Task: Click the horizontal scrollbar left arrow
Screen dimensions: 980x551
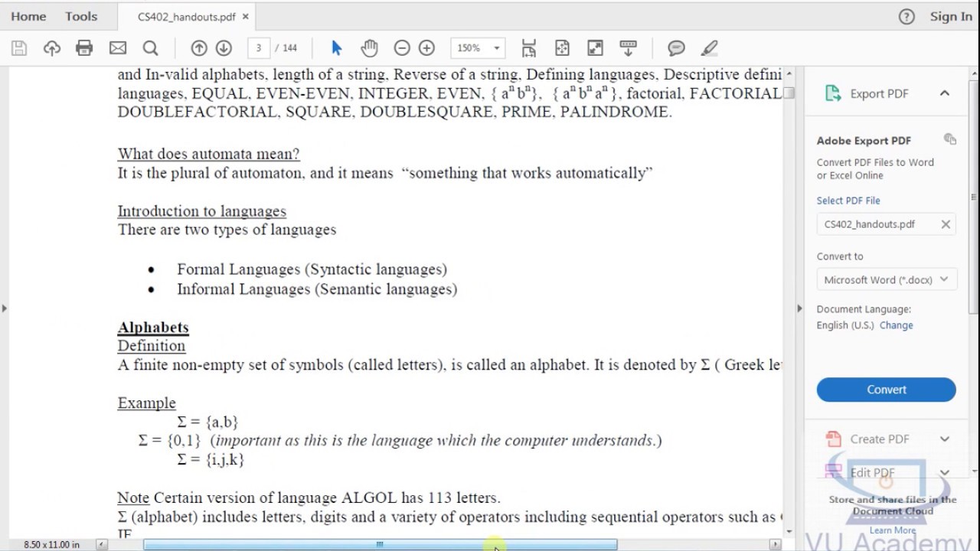Action: [x=102, y=545]
